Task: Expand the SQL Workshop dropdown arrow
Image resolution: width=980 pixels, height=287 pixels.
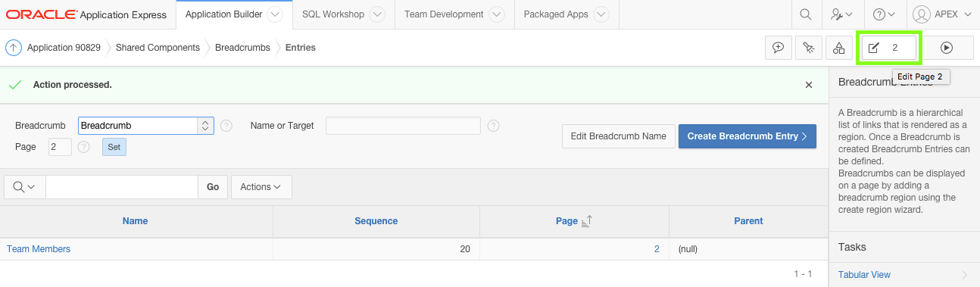Action: coord(377,14)
